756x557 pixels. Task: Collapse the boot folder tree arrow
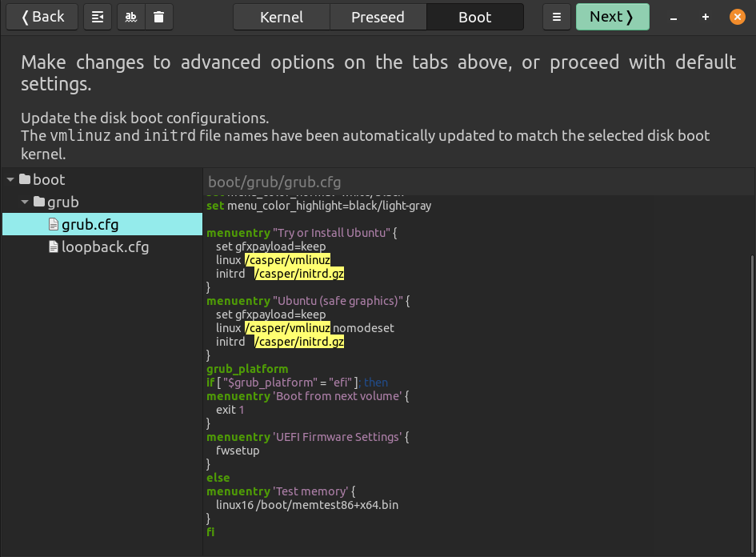coord(10,179)
